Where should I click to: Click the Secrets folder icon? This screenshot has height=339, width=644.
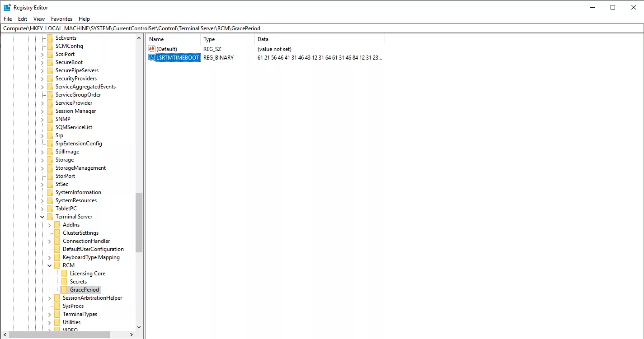tap(65, 282)
